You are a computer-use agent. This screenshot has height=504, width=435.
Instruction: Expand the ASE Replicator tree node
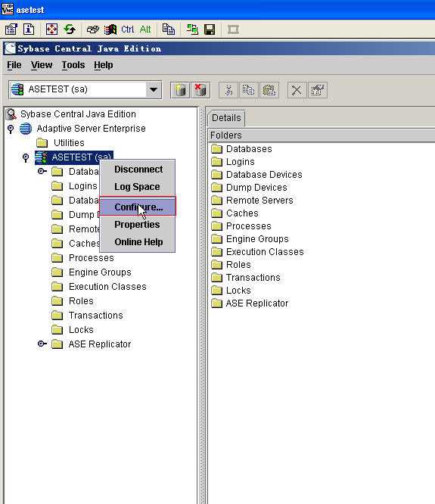click(x=42, y=344)
